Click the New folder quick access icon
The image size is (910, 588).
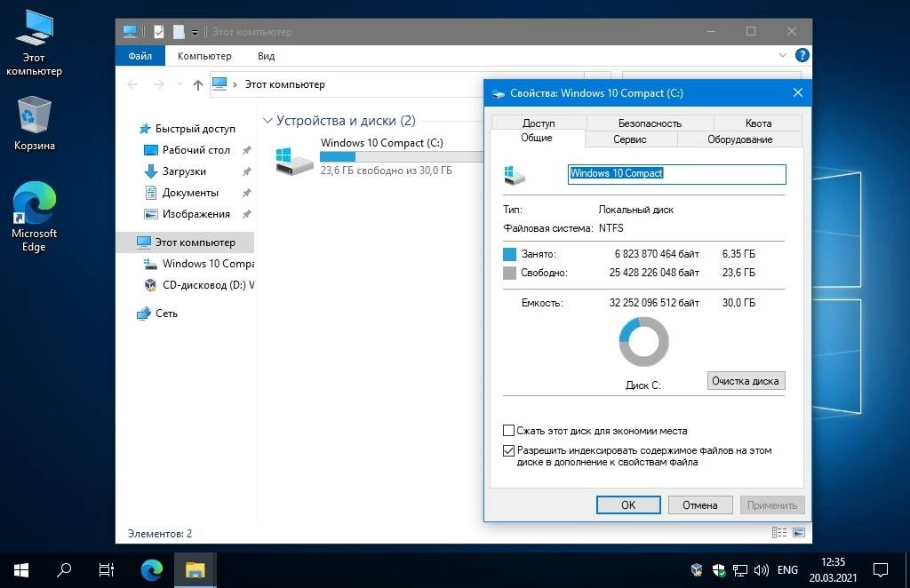point(179,32)
